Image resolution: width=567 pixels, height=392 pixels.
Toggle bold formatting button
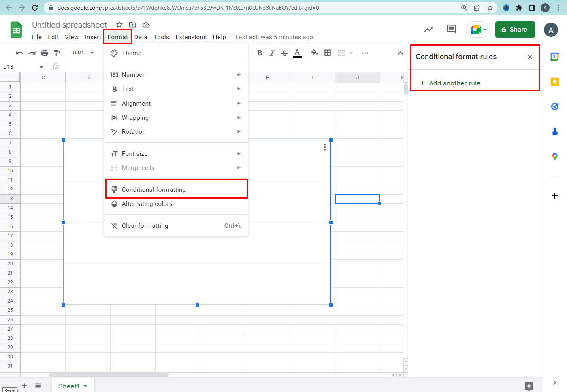pyautogui.click(x=260, y=53)
